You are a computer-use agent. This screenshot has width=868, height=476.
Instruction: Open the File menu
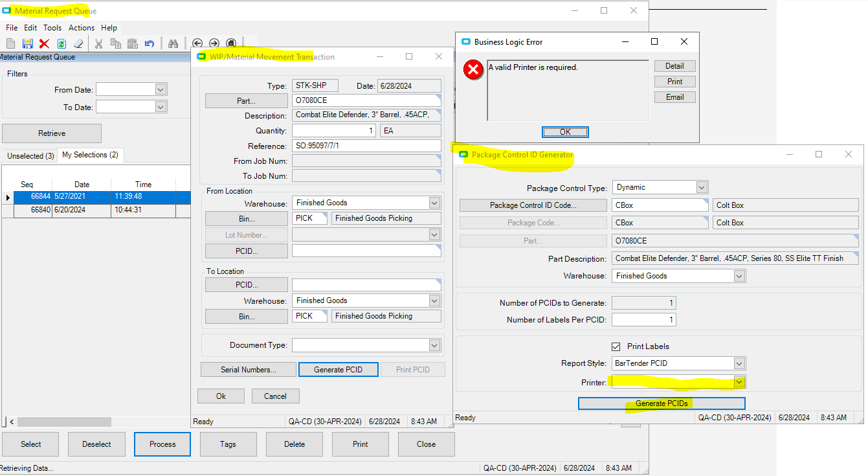click(x=12, y=28)
